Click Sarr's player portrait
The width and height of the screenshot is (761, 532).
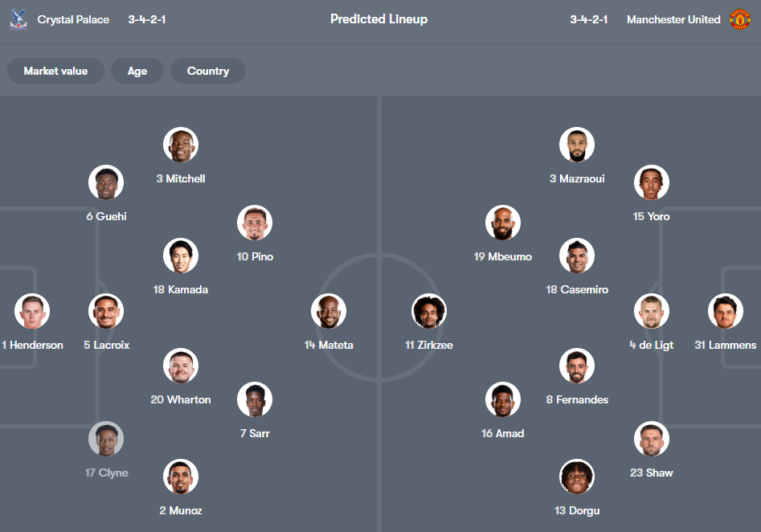click(255, 399)
